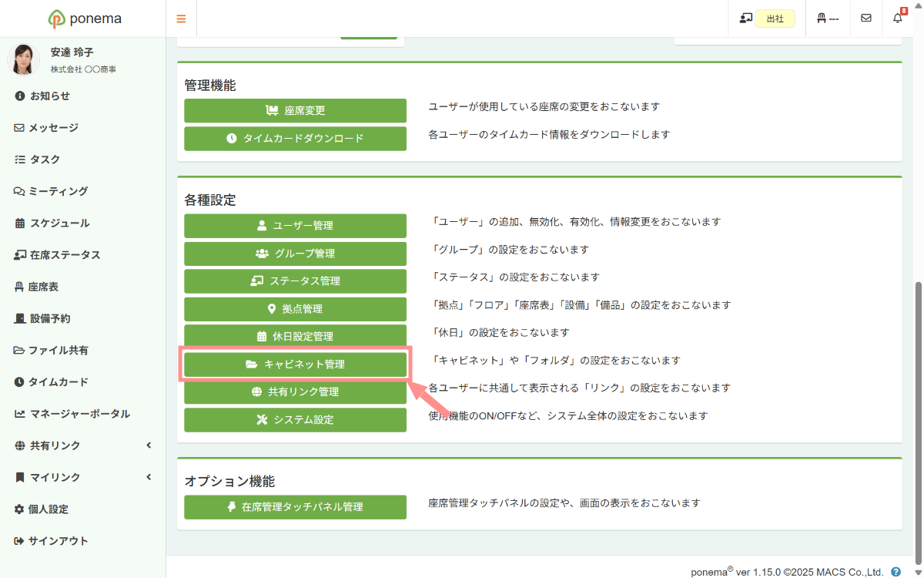924x578 pixels.
Task: Click the user avatar photo
Action: 24,59
